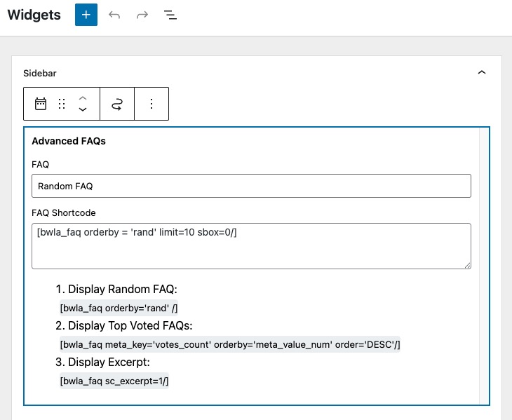Click the blue add block plus button
Image resolution: width=512 pixels, height=420 pixels.
[x=86, y=15]
